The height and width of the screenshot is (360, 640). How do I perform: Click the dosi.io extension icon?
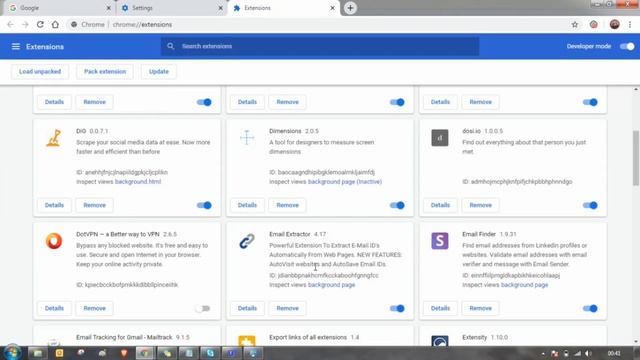440,138
